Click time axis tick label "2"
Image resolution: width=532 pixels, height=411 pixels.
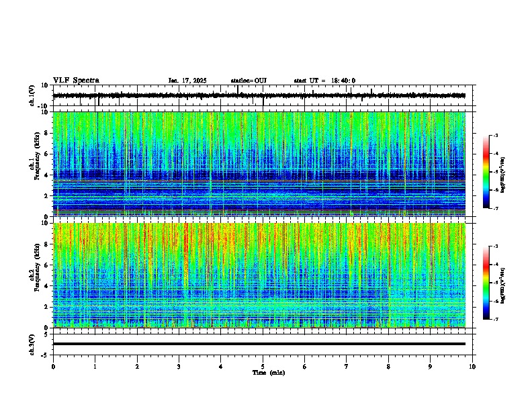pos(137,367)
